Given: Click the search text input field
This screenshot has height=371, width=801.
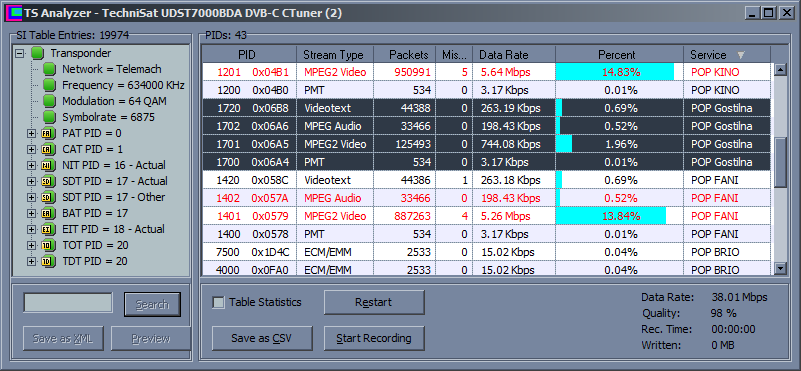Looking at the screenshot, I should (x=67, y=303).
